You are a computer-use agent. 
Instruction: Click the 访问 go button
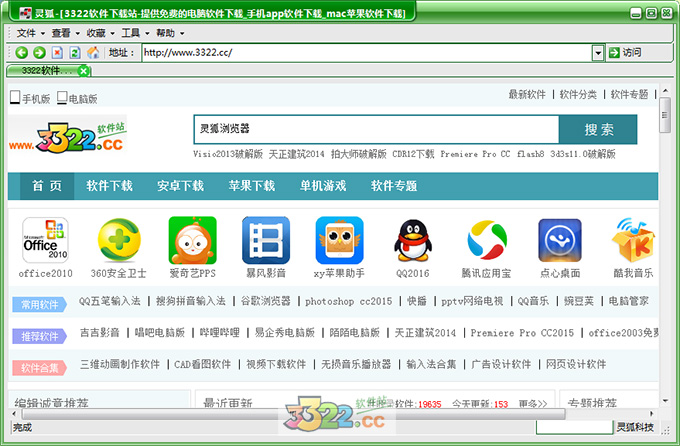pyautogui.click(x=625, y=53)
